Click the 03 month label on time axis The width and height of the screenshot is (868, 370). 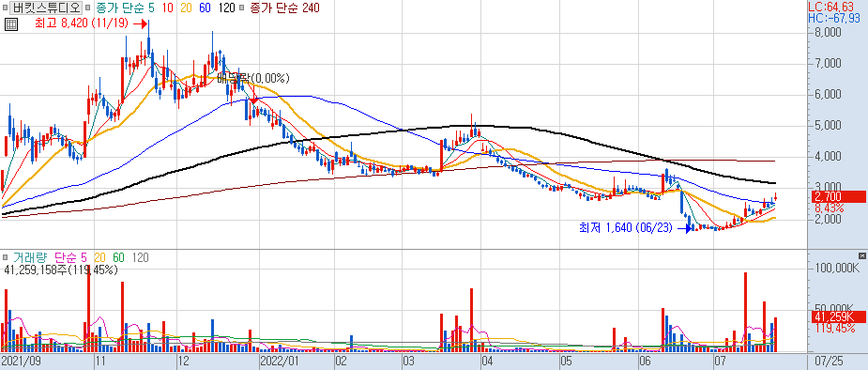pyautogui.click(x=409, y=362)
